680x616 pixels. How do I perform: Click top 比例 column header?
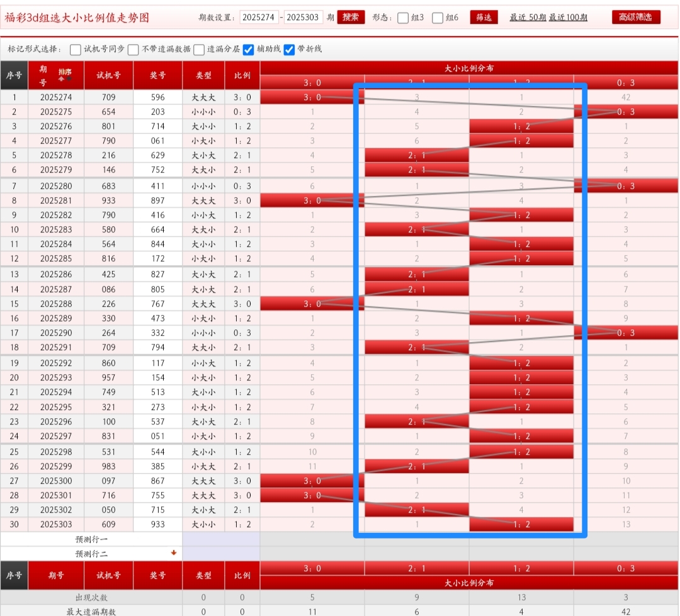coord(242,75)
